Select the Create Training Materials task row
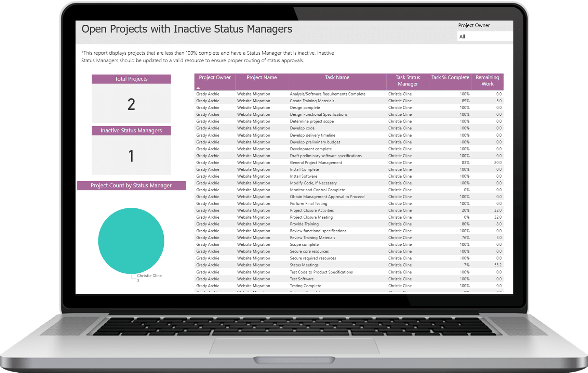This screenshot has height=373, width=588. click(x=312, y=101)
